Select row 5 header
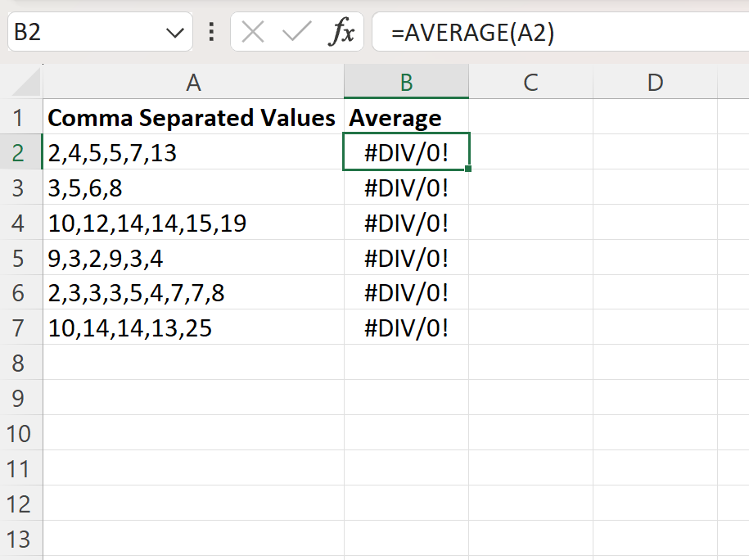 click(21, 258)
